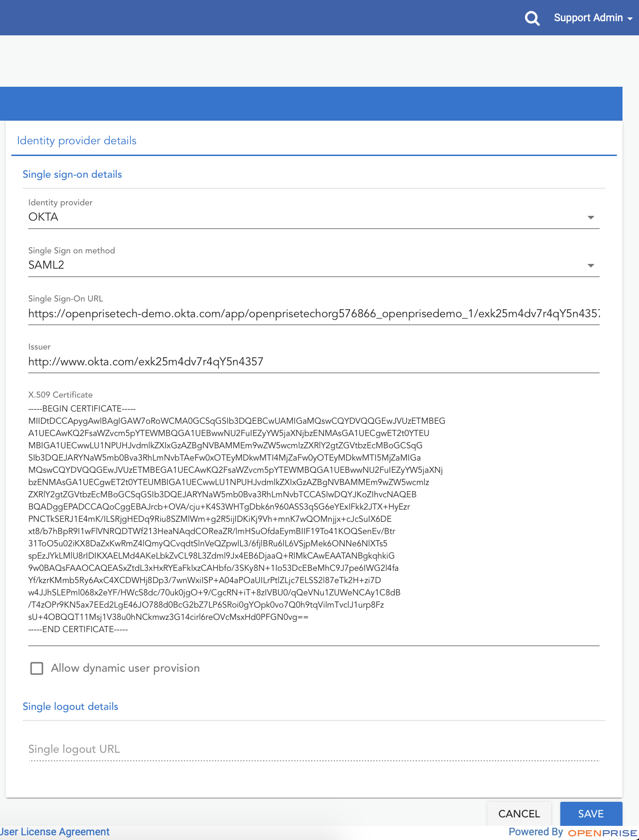Cancel the identity provider changes

519,814
